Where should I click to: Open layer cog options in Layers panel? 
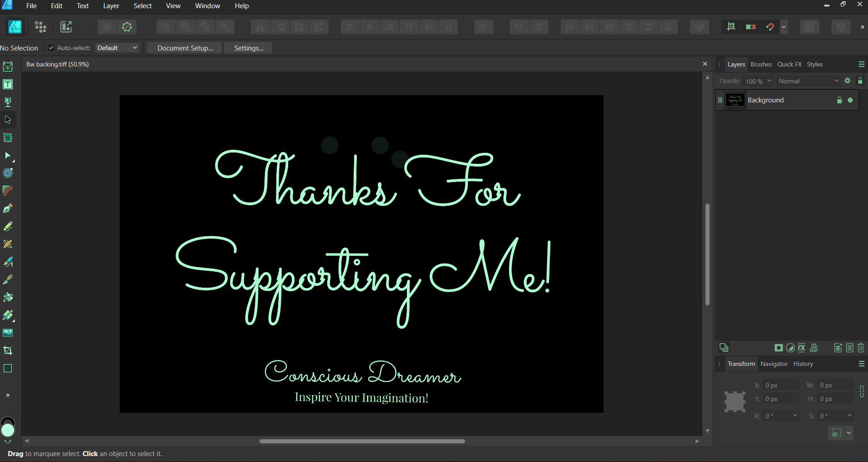(848, 81)
